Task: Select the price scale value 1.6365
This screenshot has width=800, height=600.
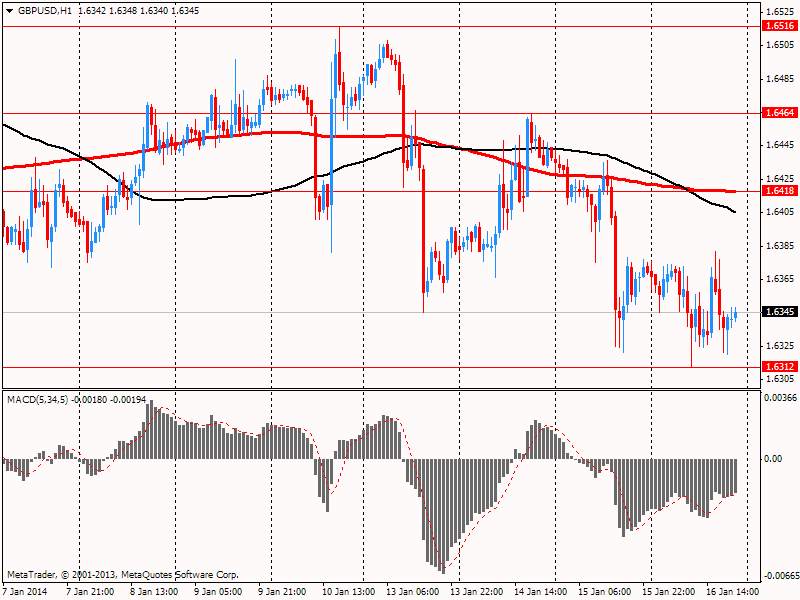Action: 780,279
